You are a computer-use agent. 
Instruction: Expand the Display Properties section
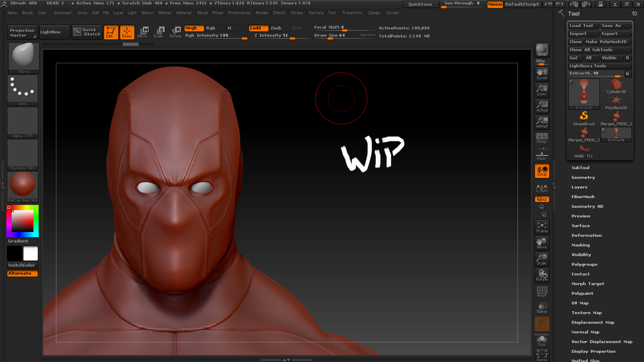[593, 352]
